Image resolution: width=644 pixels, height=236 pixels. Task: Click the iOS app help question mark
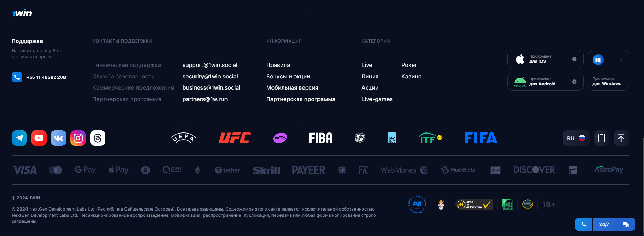pos(574,59)
